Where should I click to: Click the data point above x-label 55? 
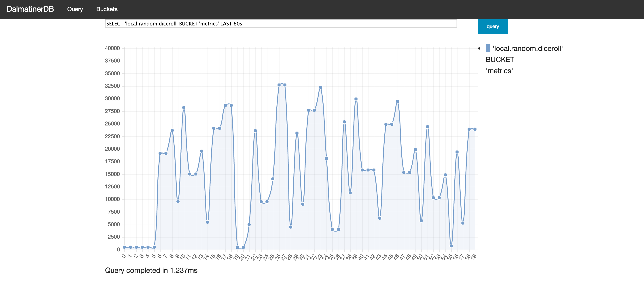(x=451, y=246)
